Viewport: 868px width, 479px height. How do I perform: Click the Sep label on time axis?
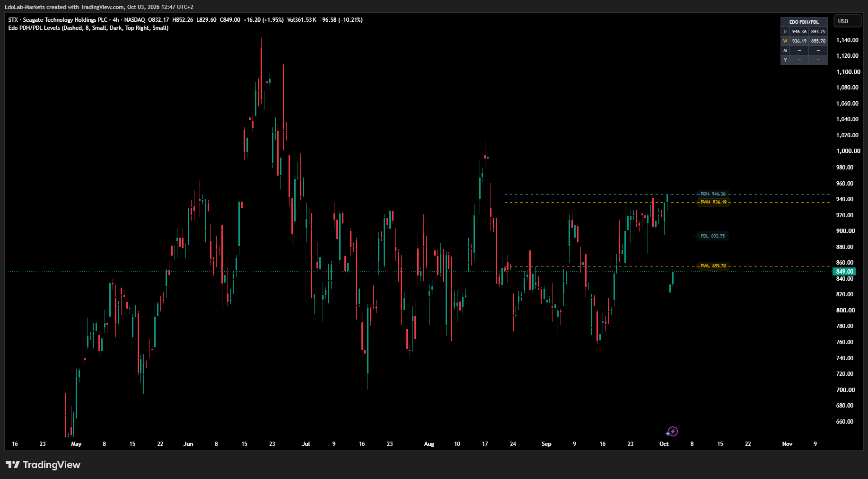coord(546,444)
